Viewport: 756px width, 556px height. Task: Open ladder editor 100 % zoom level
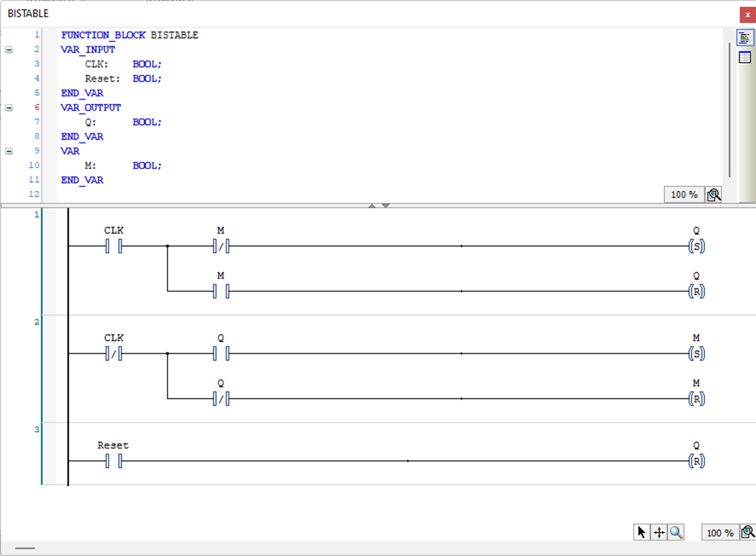(719, 532)
